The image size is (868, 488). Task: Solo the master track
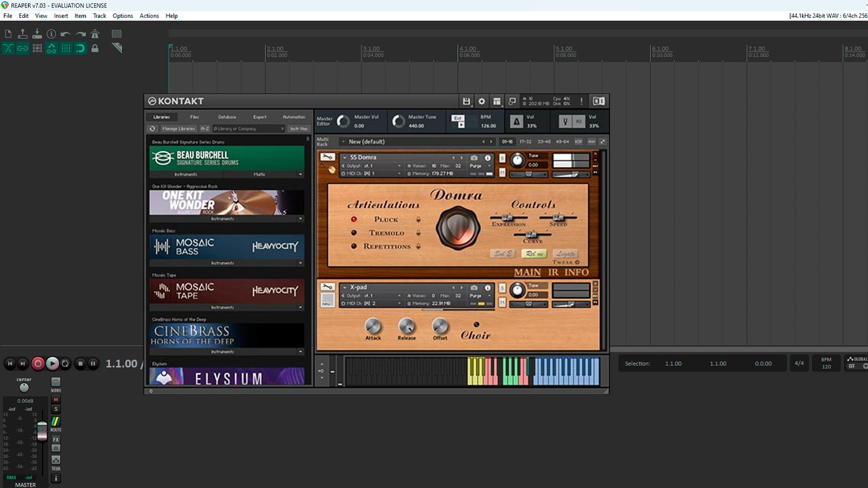(56, 409)
